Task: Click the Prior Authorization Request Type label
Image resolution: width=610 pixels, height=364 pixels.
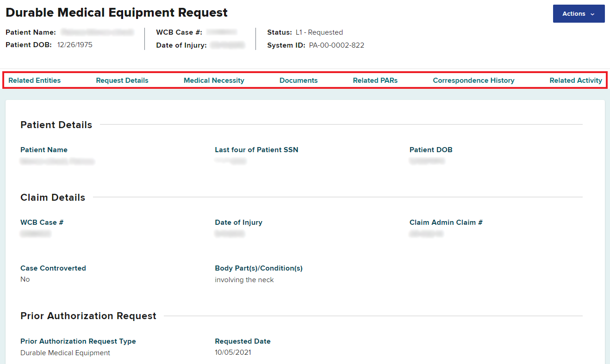Action: [x=78, y=341]
